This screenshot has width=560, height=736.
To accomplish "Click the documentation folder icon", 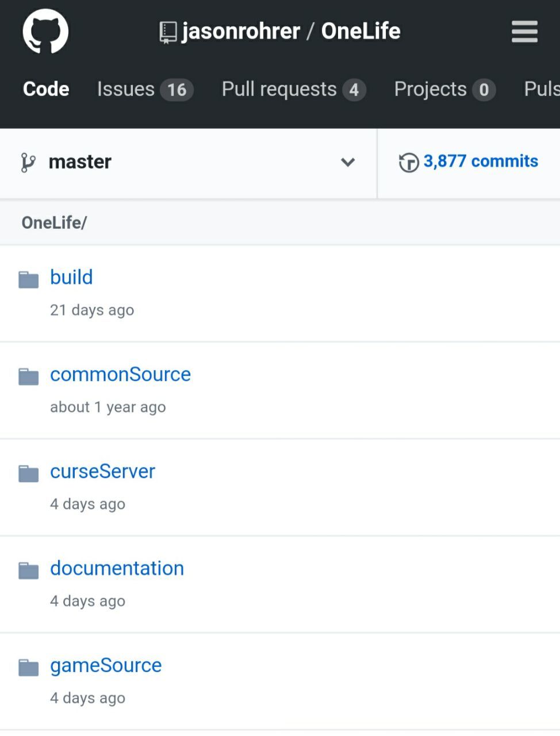I will coord(28,570).
